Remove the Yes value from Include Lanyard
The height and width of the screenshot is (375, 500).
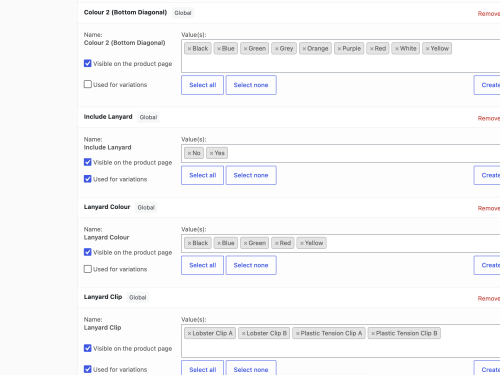(x=211, y=153)
